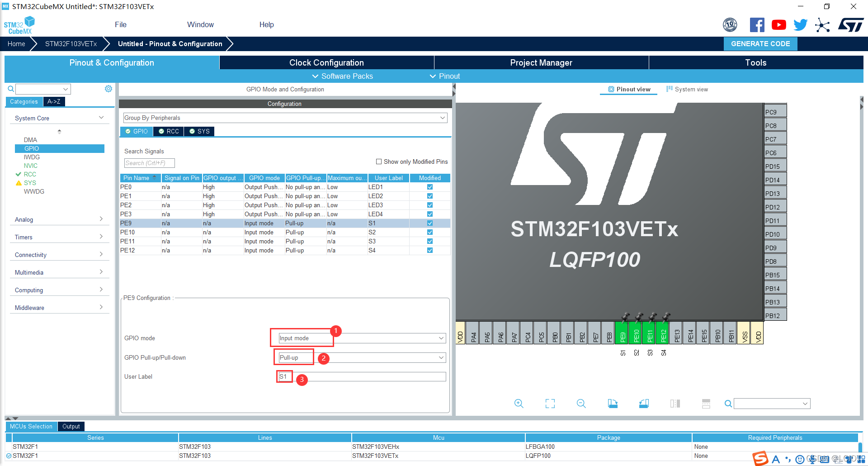Click the pin search magnifier icon
The height and width of the screenshot is (466, 868).
(x=728, y=404)
